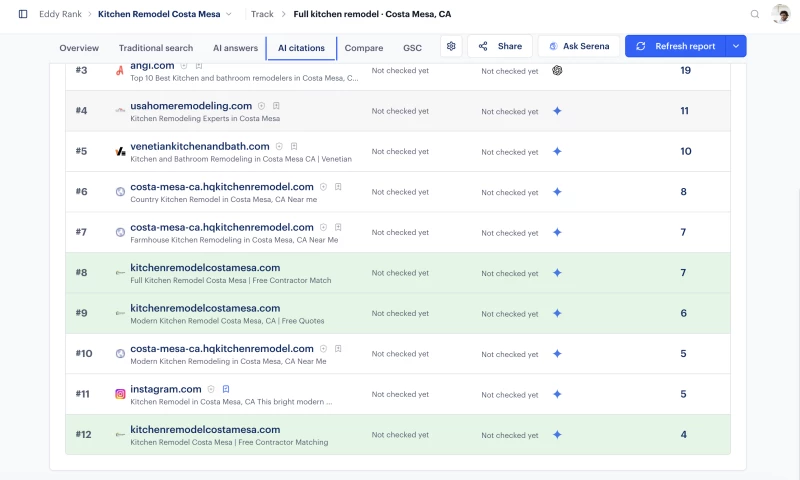Click the Gemini sparkle icon in row #5

pyautogui.click(x=557, y=151)
